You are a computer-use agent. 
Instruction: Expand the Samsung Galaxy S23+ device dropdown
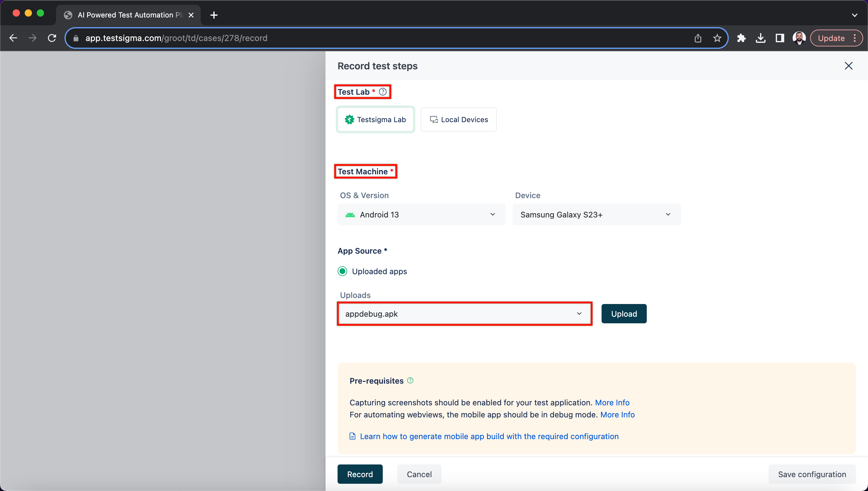(x=596, y=214)
